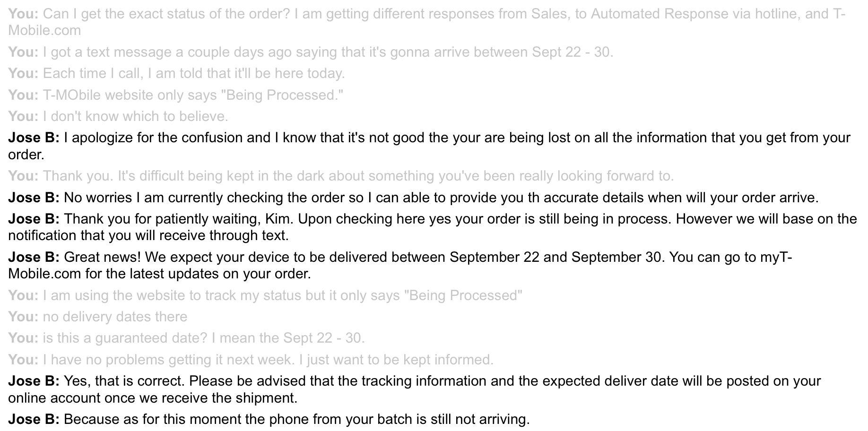The image size is (868, 431).
Task: Select "Each time I call" message
Action: click(x=176, y=73)
